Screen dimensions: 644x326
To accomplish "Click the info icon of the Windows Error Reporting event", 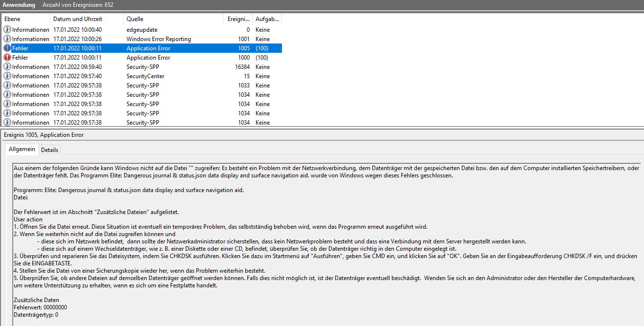I will tap(7, 39).
